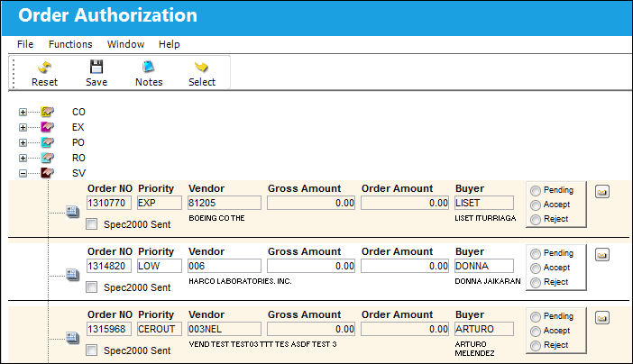633x364 pixels.
Task: Open Notes from the toolbar
Action: pyautogui.click(x=149, y=67)
